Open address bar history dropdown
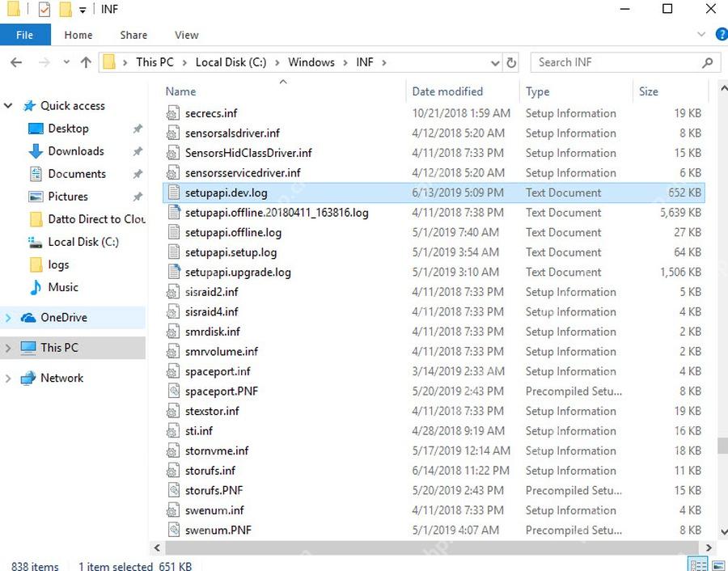This screenshot has height=571, width=728. pos(495,62)
